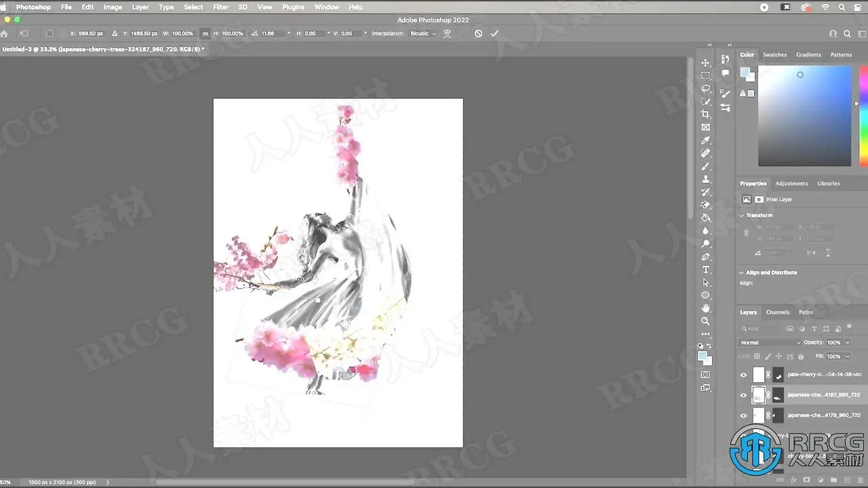
Task: Select the History Brush tool
Action: (706, 192)
